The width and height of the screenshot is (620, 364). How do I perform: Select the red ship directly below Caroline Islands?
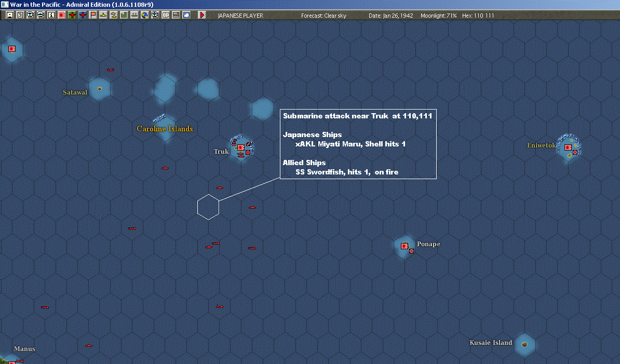pos(165,168)
